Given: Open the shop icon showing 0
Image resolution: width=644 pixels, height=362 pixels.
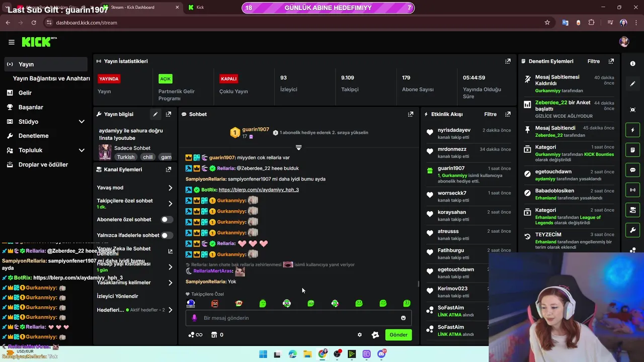Looking at the screenshot, I should pyautogui.click(x=217, y=335).
